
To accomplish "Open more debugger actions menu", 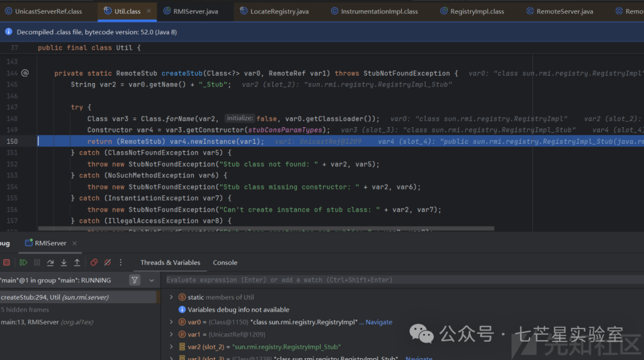I will pos(120,263).
